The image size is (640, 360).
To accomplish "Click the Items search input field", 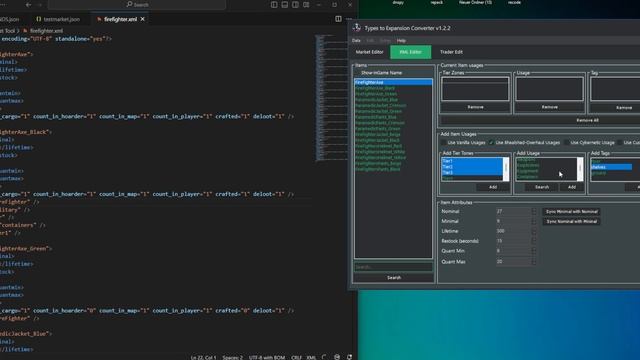I will 393,267.
